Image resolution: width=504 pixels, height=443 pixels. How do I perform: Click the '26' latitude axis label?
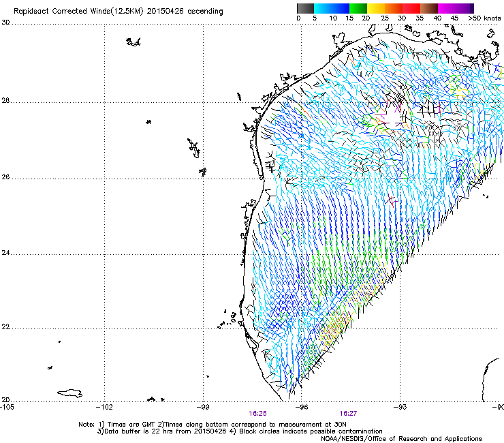pyautogui.click(x=5, y=177)
